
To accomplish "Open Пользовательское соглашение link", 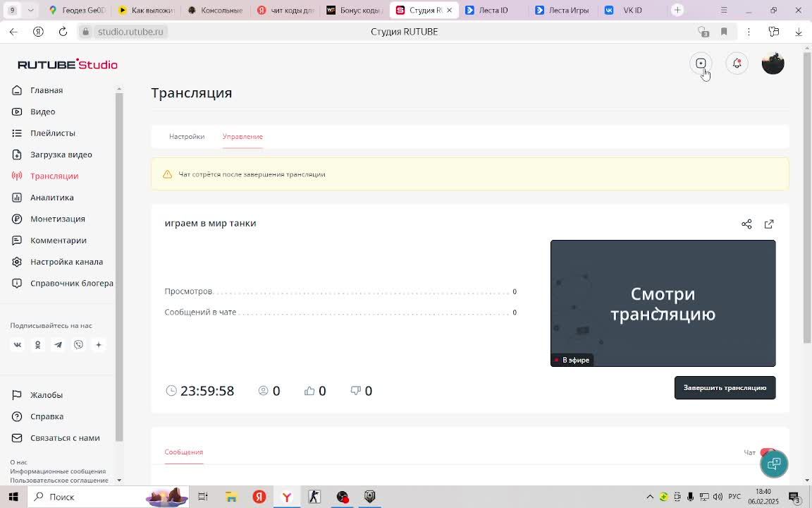I will click(x=59, y=480).
